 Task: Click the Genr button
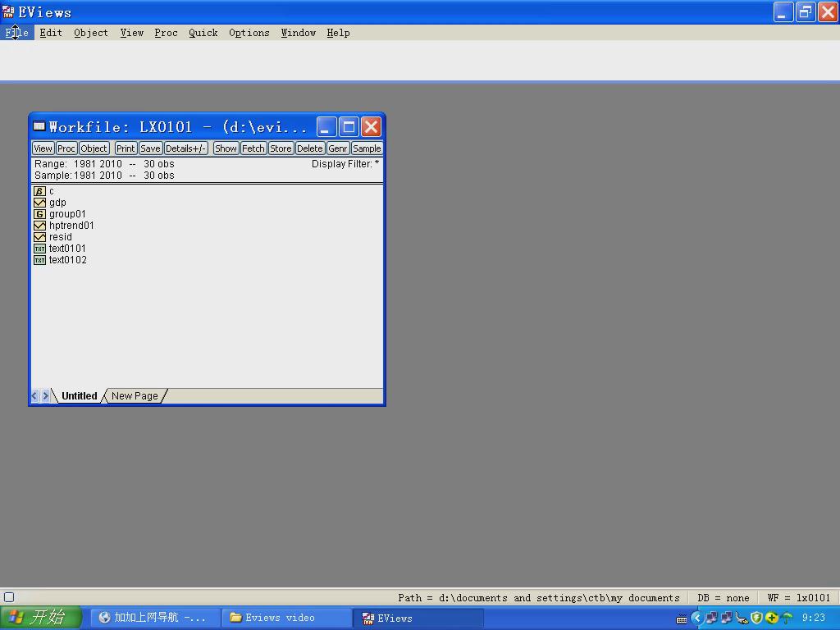(x=337, y=148)
